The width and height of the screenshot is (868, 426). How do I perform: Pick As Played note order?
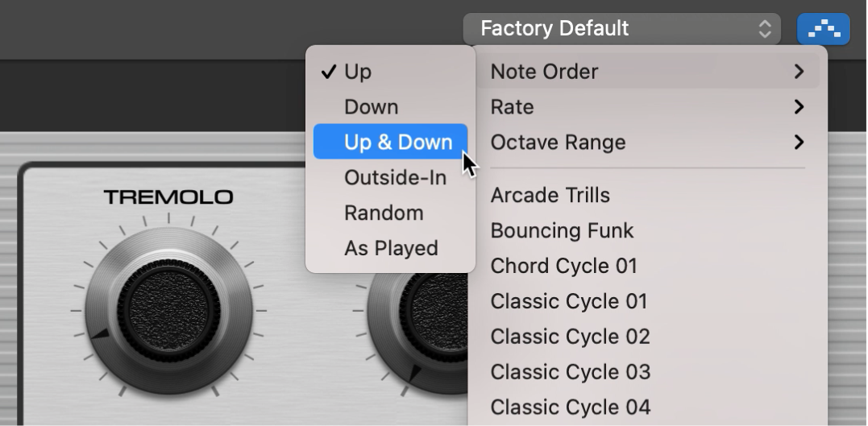tap(390, 249)
